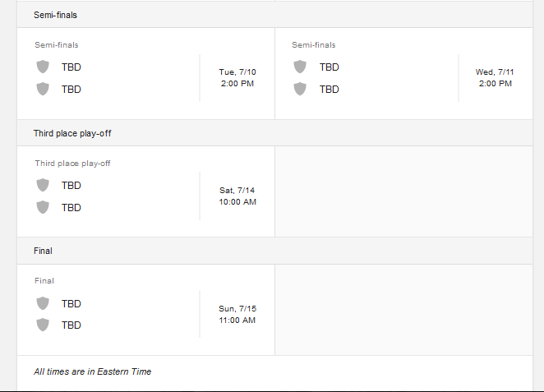Click top team shield in third place play-off
The image size is (544, 392).
point(43,185)
